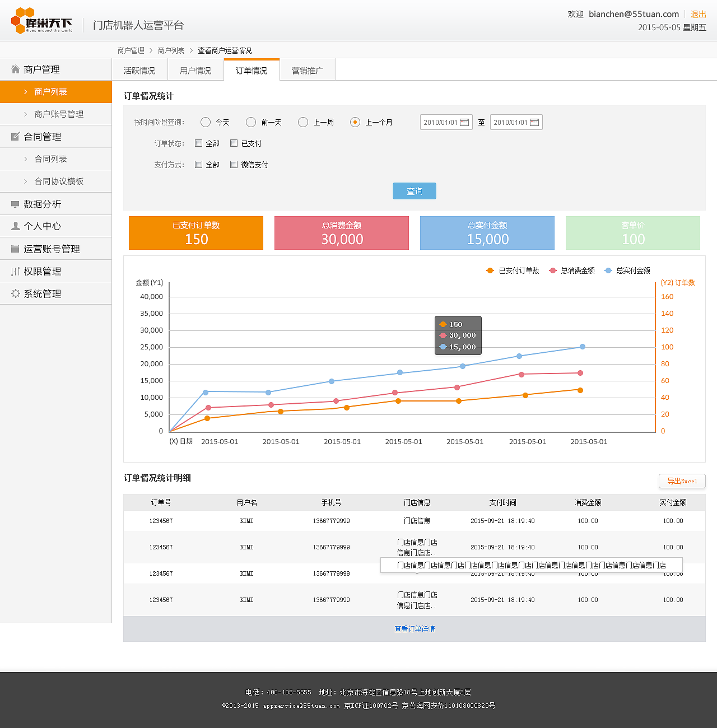Viewport: 717px width, 728px height.
Task: Click the 消费金额 column header
Action: (x=588, y=502)
